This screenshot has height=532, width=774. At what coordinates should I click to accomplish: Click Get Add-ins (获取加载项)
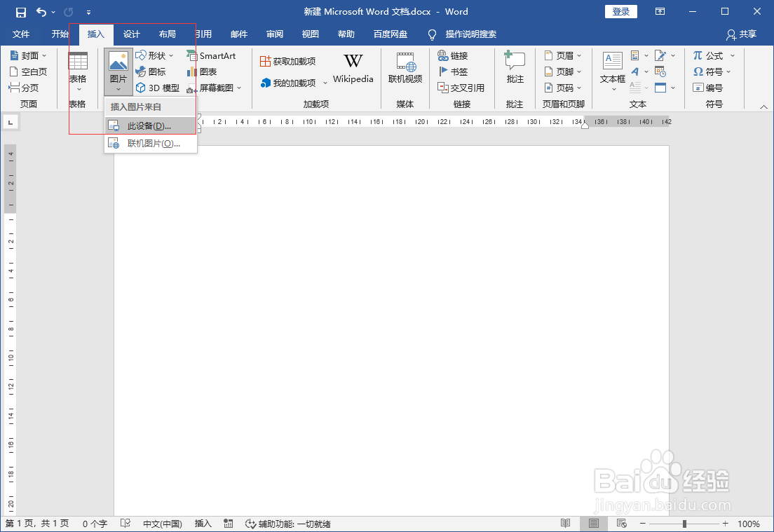[x=287, y=61]
